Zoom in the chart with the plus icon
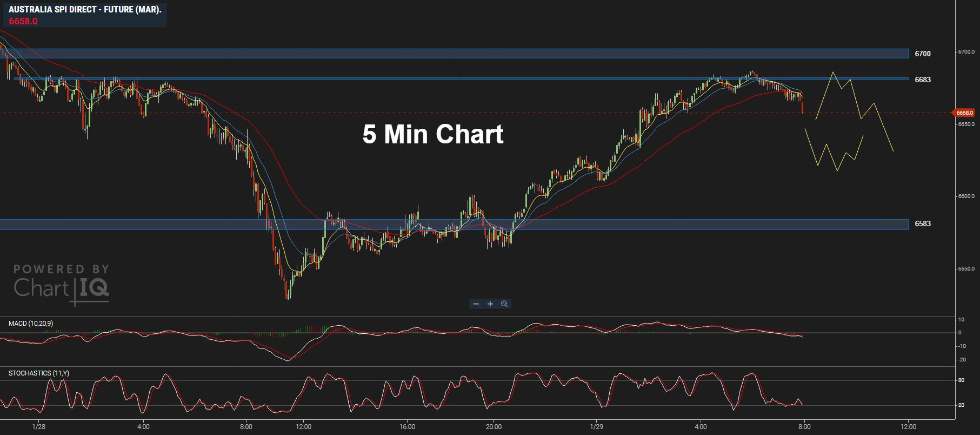This screenshot has height=435, width=980. coord(490,304)
